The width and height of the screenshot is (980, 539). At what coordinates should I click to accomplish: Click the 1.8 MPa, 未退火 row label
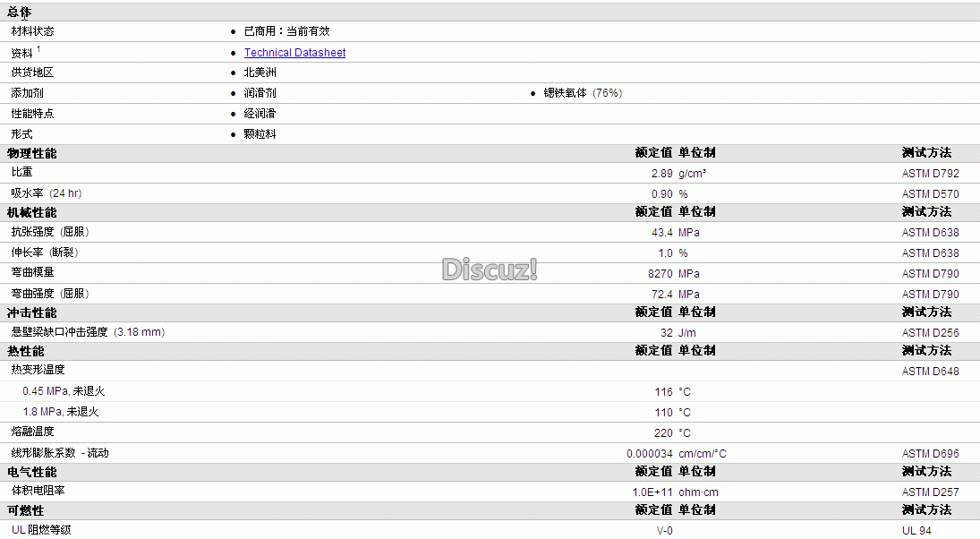(x=61, y=412)
